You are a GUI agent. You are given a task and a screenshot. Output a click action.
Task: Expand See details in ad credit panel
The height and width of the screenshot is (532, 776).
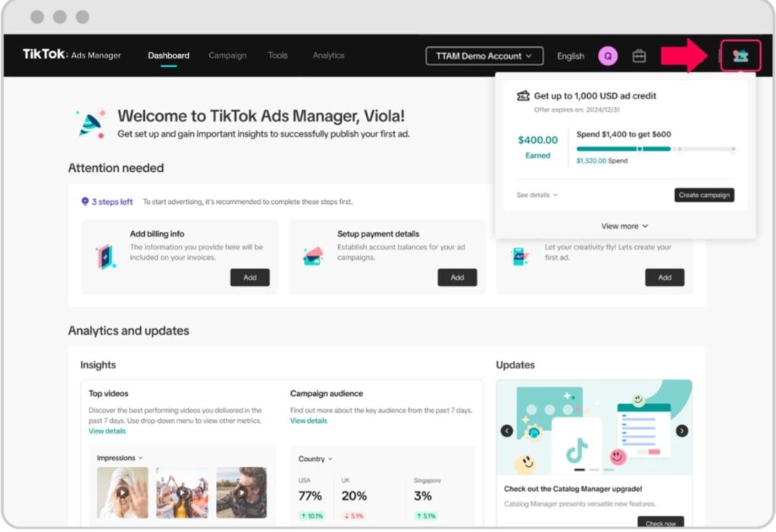[x=537, y=195]
